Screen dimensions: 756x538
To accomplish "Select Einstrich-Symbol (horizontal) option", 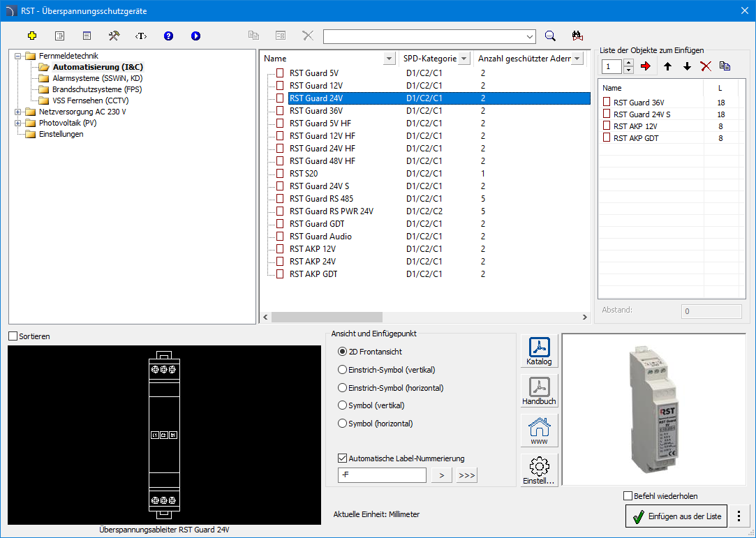I will tap(342, 387).
